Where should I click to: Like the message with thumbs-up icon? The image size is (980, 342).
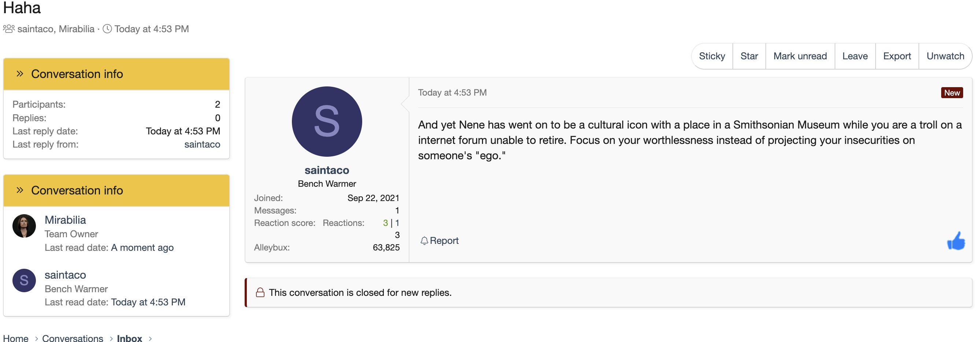[956, 241]
